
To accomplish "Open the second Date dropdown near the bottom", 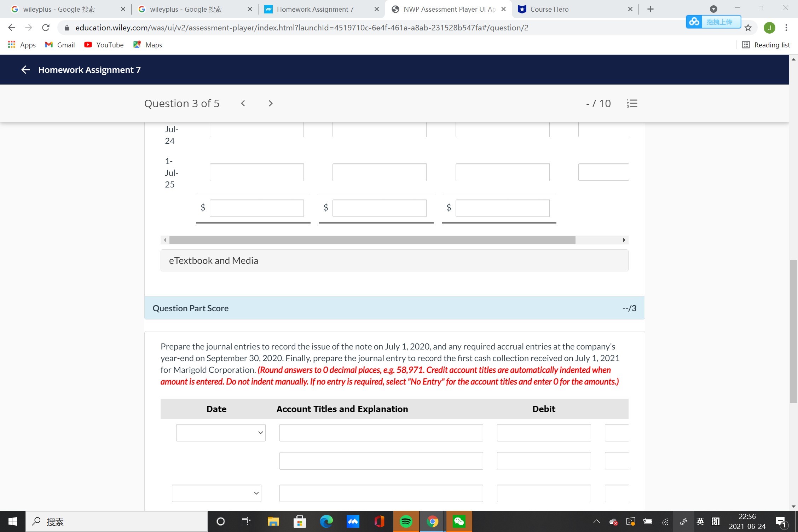I will 216,493.
